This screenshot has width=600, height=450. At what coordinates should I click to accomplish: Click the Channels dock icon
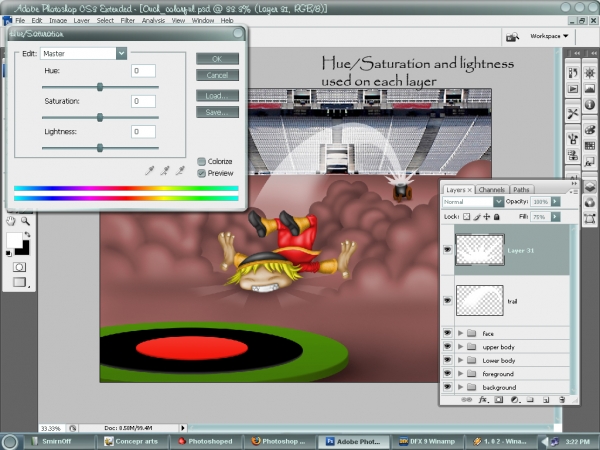click(x=590, y=203)
